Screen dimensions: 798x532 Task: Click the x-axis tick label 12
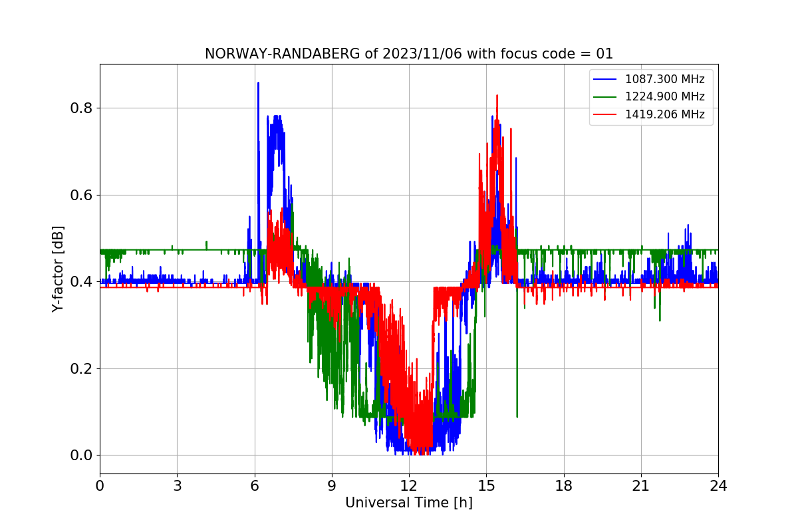409,485
